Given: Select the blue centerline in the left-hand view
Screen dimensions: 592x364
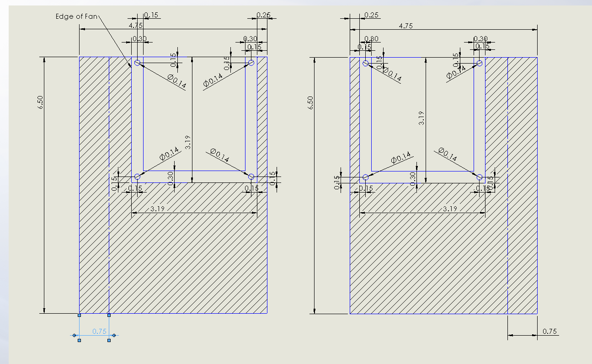Looking at the screenshot, I should (x=109, y=185).
